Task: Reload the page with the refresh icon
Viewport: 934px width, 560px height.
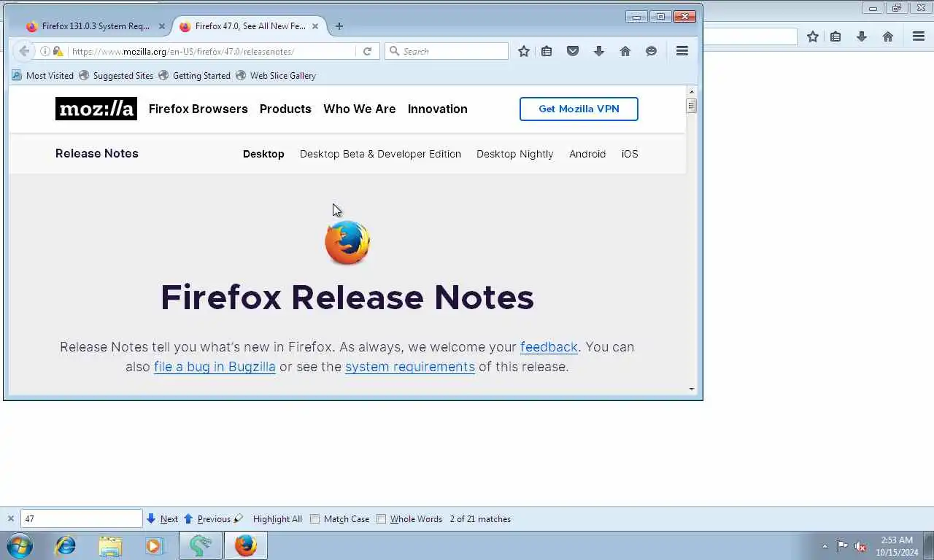Action: [x=367, y=51]
